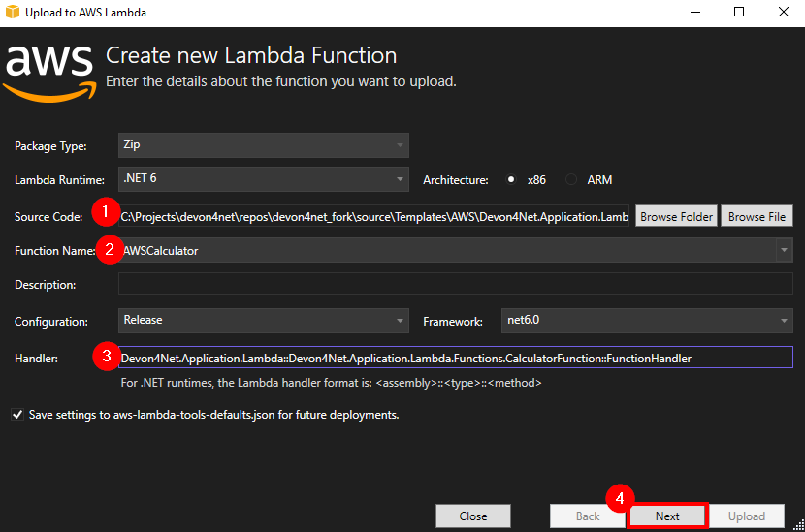Click the 'Source Code:' label
805x532 pixels.
coord(48,217)
